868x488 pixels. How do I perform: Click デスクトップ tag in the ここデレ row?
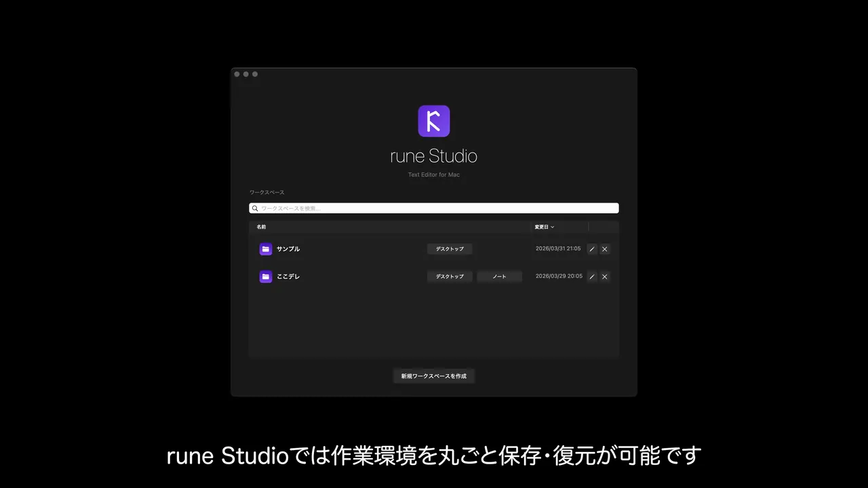(450, 277)
